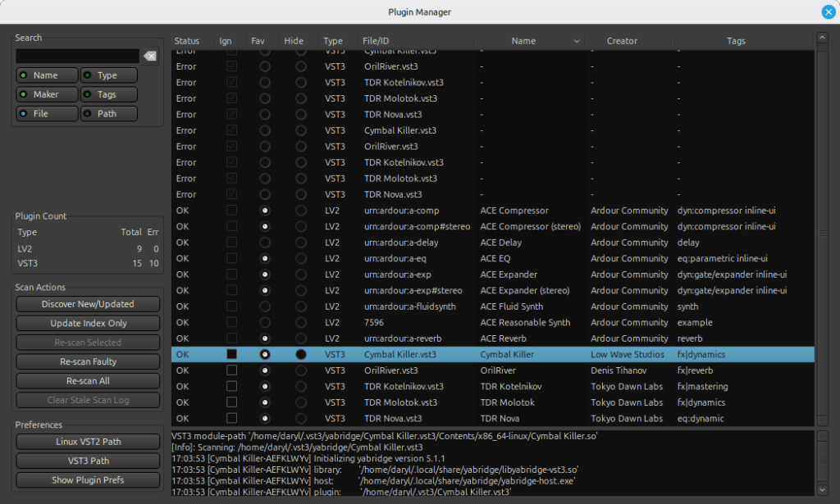Unfavorite the ACE Compressor (stereo) plugin
This screenshot has width=840, height=504.
click(264, 227)
